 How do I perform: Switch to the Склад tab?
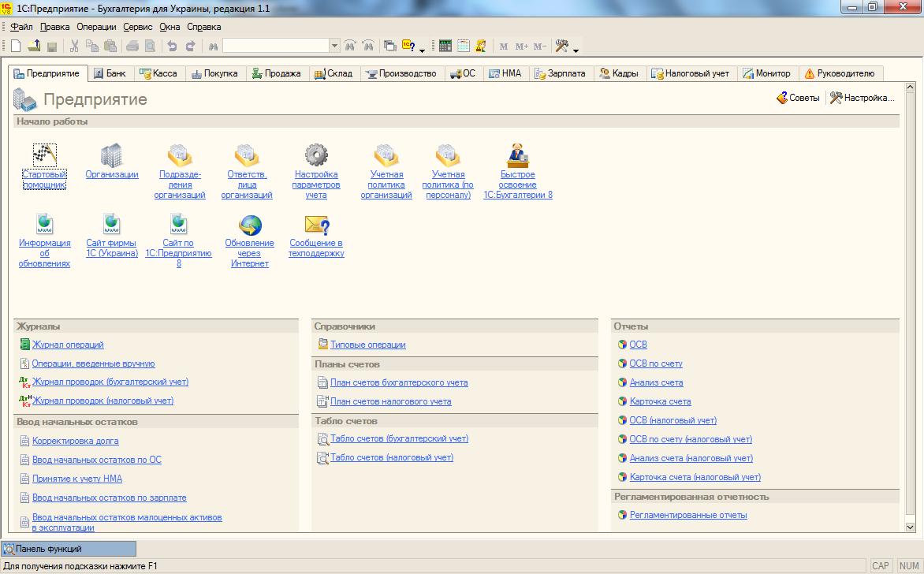334,73
